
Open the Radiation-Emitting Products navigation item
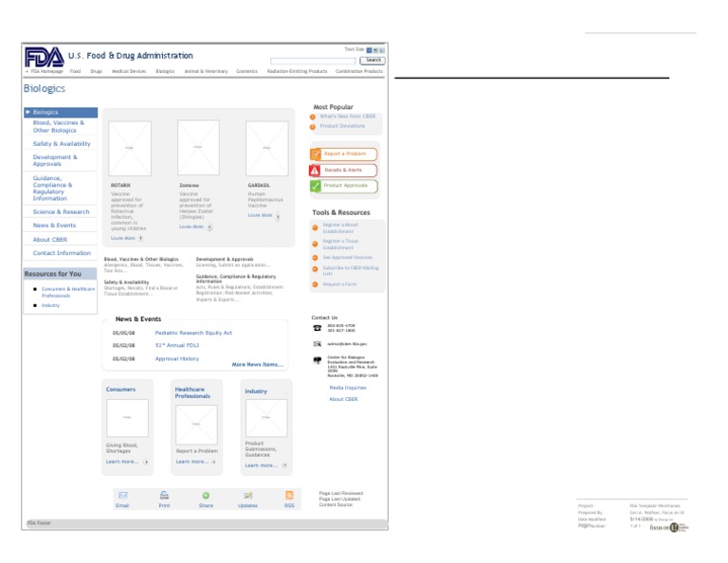(297, 71)
